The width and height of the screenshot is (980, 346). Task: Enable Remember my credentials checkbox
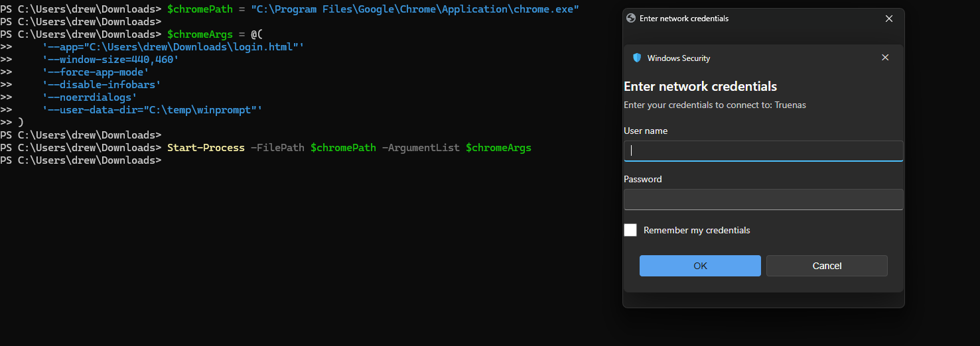pyautogui.click(x=630, y=230)
